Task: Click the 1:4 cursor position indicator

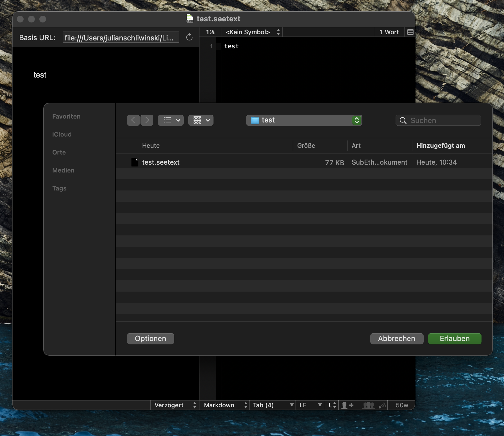Action: (x=210, y=32)
